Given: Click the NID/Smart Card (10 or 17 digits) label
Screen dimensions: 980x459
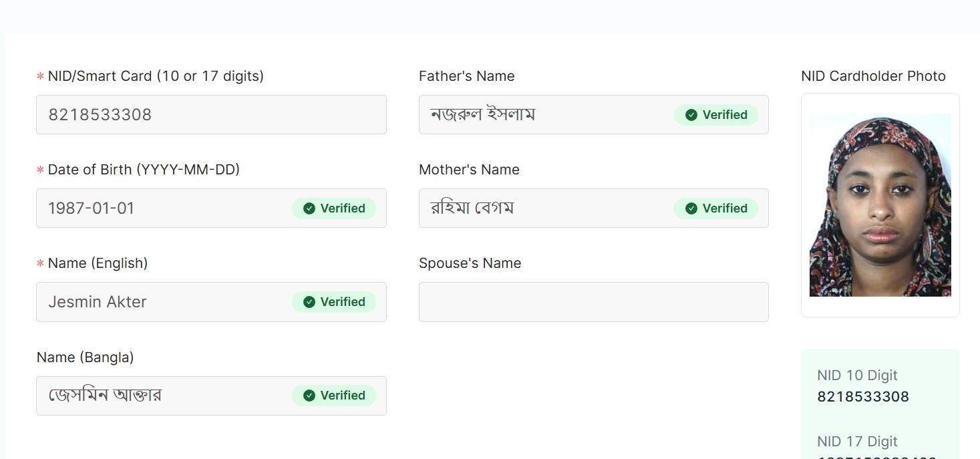Looking at the screenshot, I should 156,76.
